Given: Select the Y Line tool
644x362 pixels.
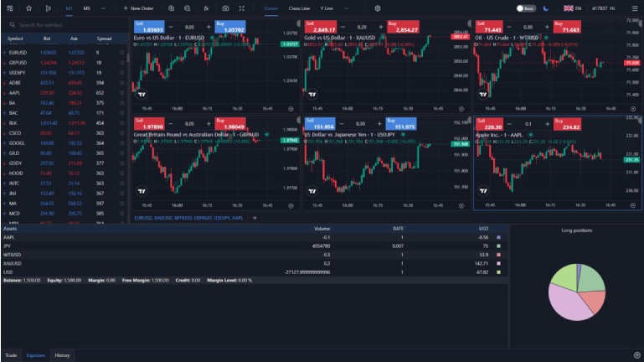Looking at the screenshot, I should [327, 8].
